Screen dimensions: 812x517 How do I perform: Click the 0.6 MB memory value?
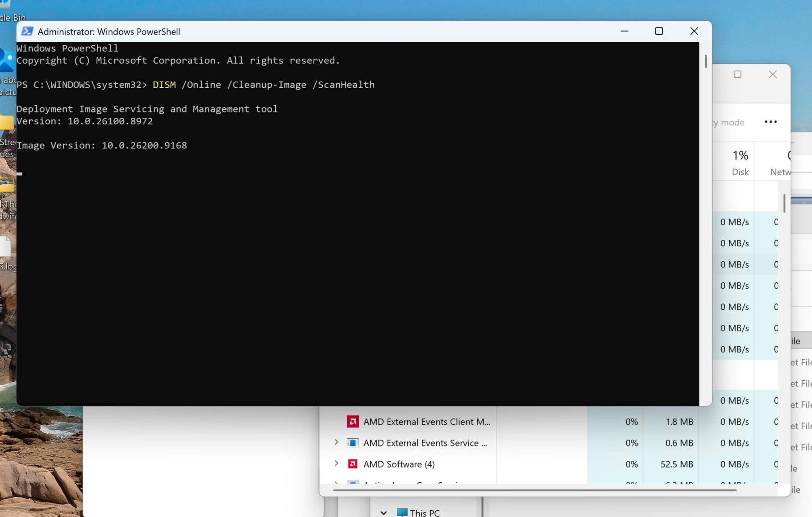coord(679,443)
